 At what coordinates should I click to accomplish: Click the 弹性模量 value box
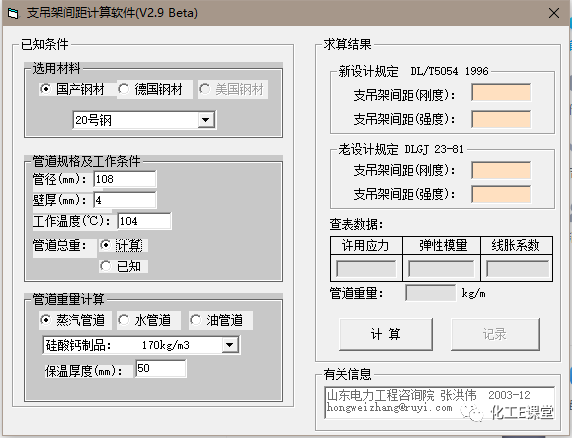click(441, 269)
